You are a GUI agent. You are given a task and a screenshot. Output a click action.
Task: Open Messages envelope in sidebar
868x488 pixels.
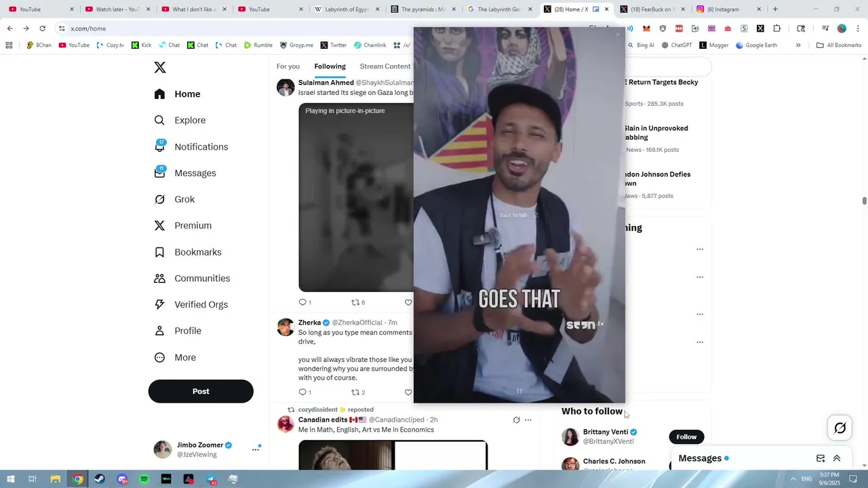coord(159,173)
